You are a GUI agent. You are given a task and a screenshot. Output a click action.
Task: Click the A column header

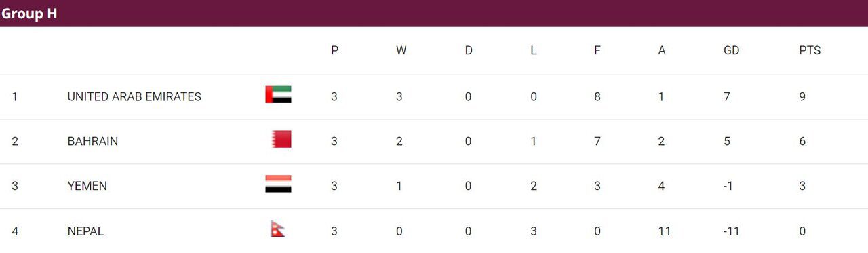[x=662, y=51]
